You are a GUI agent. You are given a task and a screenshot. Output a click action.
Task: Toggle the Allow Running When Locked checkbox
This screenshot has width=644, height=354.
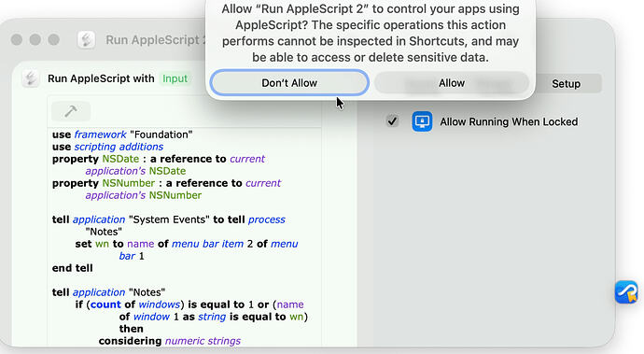coord(392,121)
